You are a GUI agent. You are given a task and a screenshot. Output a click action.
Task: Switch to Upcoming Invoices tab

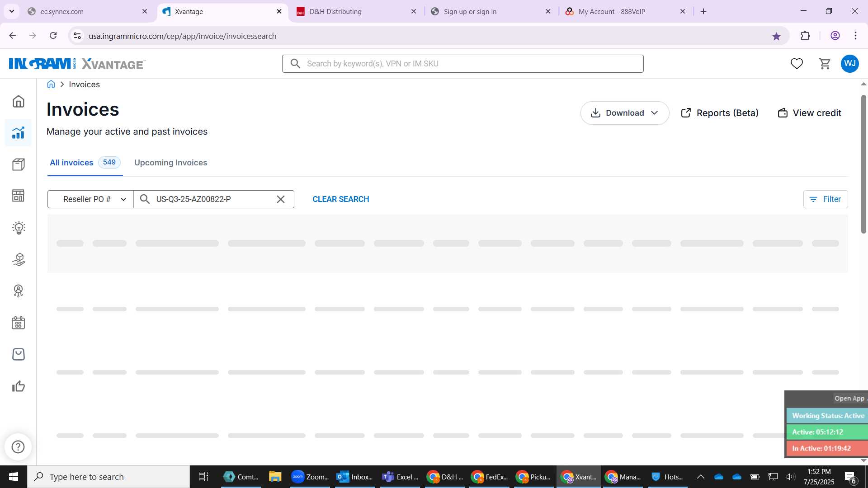[170, 163]
